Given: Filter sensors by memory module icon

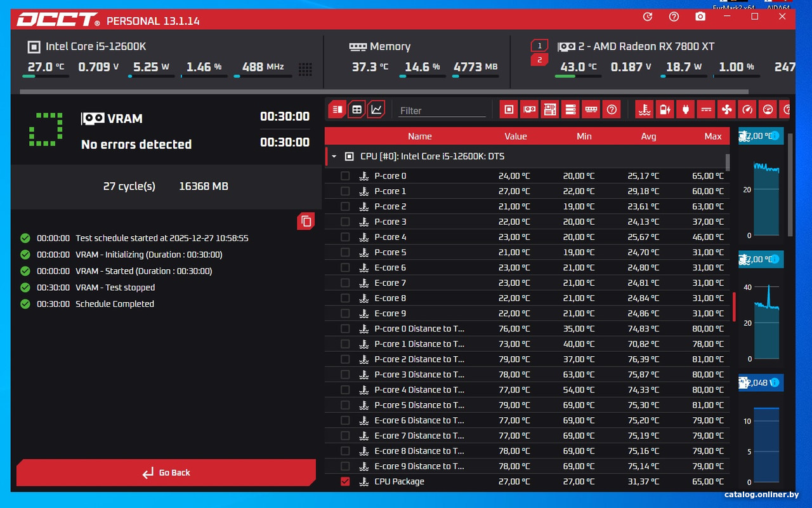Looking at the screenshot, I should pyautogui.click(x=591, y=109).
